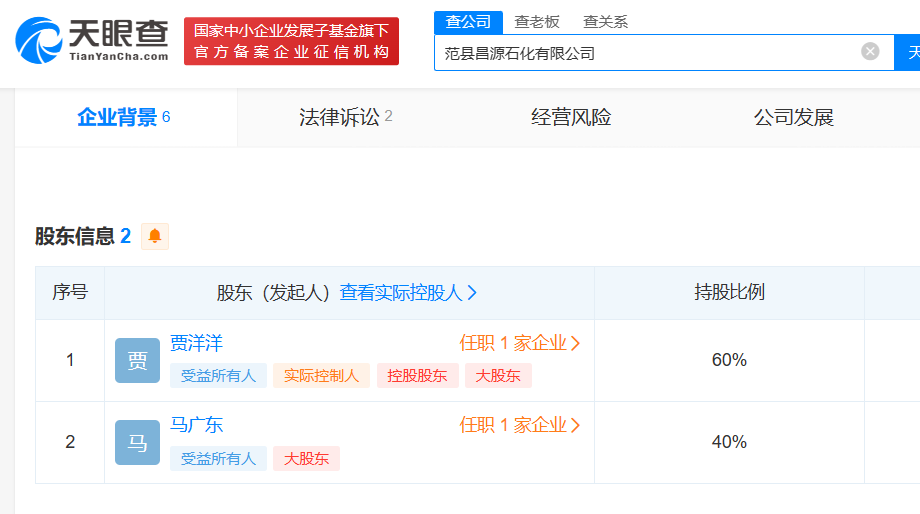Clear the search box with X icon

870,52
